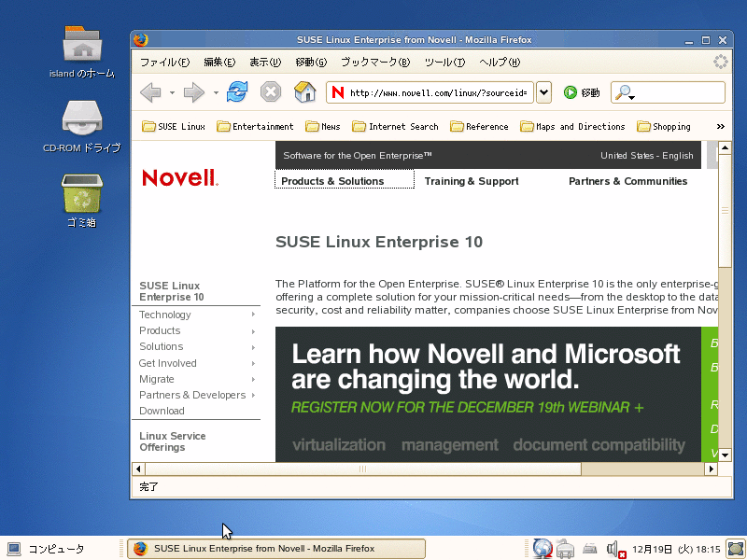Click the clock showing 12月19日 18:15
This screenshot has height=560, width=747.
point(676,549)
